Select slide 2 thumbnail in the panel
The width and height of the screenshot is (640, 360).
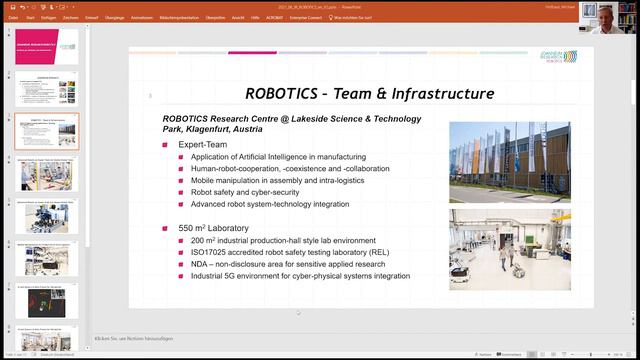pos(47,89)
